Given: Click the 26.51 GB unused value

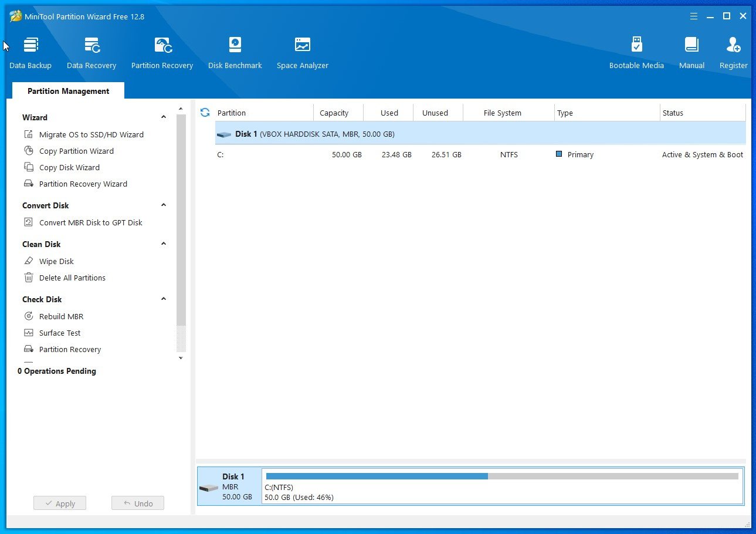Looking at the screenshot, I should [x=446, y=155].
